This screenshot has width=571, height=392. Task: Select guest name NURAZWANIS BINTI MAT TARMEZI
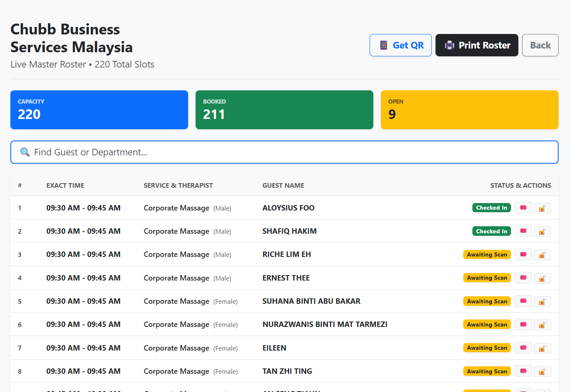(x=325, y=324)
